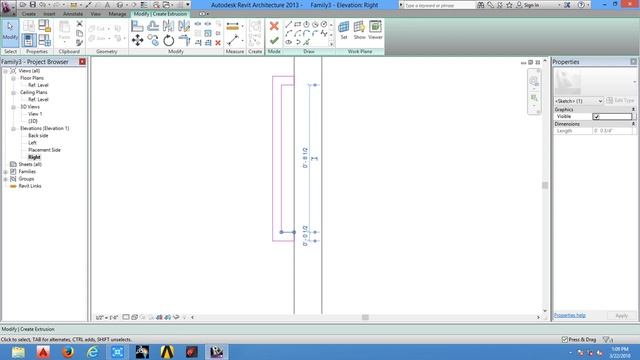Select the Copy tool in Modify panel
This screenshot has width=640, height=360.
click(x=153, y=40)
